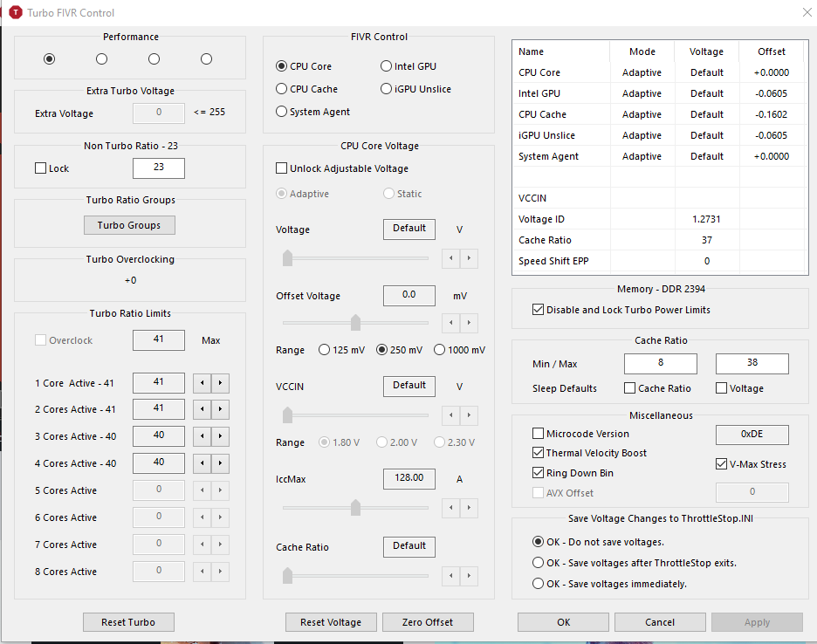
Task: Click the Offset column header
Action: 772,51
